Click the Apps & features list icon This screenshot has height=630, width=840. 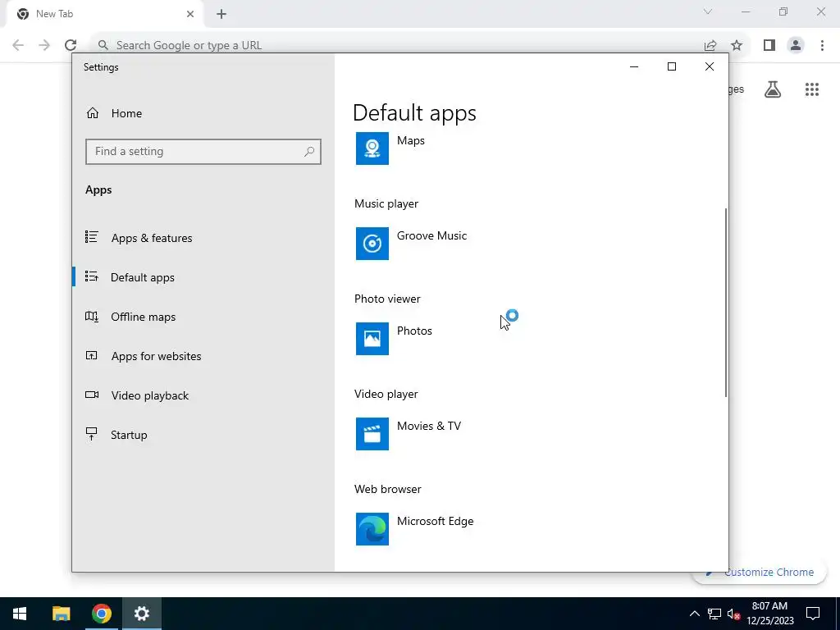(92, 237)
